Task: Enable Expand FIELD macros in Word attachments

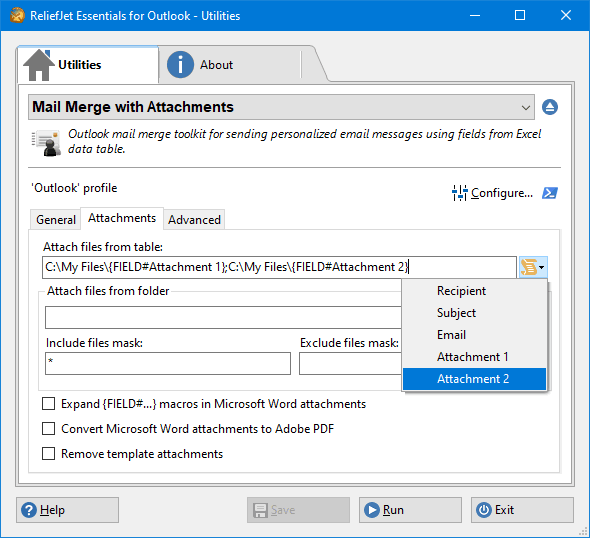Action: click(49, 404)
